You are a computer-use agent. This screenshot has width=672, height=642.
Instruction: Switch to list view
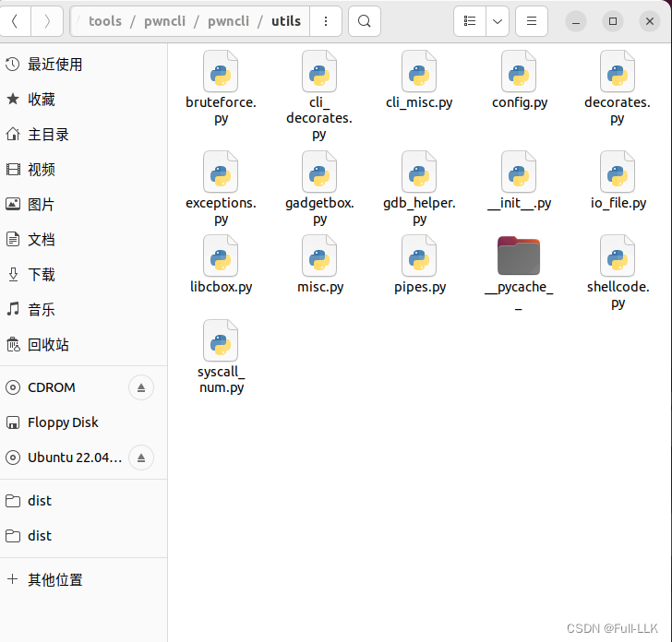click(x=470, y=21)
